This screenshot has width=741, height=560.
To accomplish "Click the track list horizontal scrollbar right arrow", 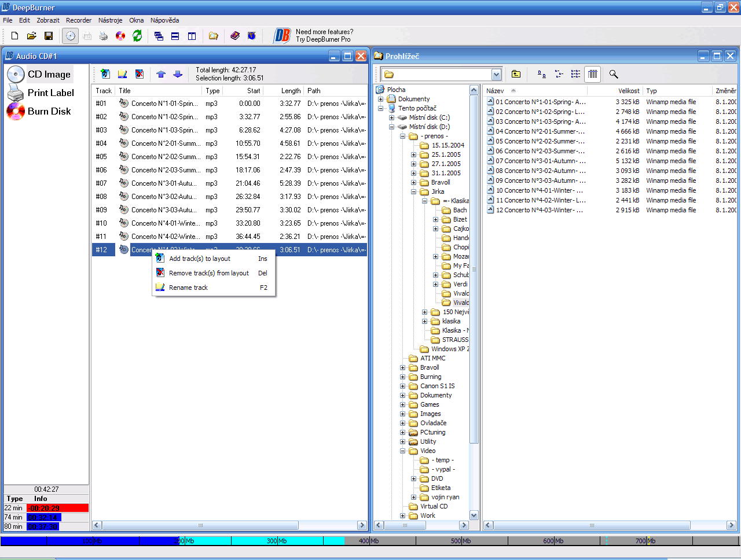I will click(362, 525).
